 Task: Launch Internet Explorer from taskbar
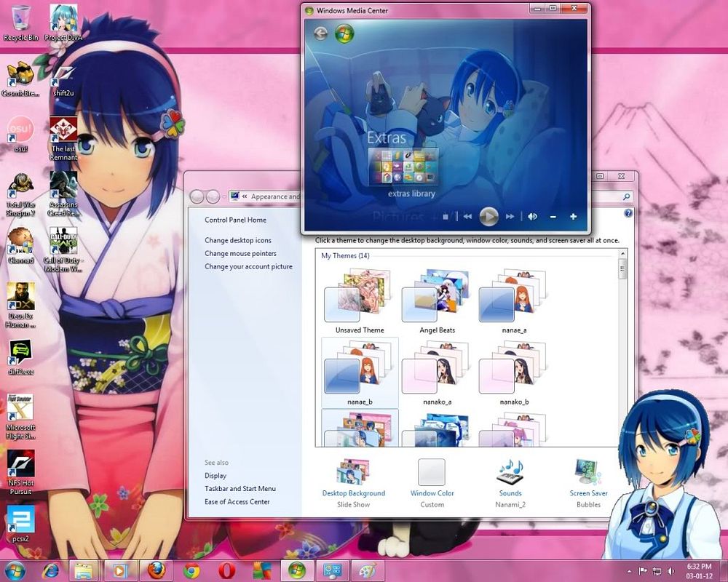pos(50,570)
